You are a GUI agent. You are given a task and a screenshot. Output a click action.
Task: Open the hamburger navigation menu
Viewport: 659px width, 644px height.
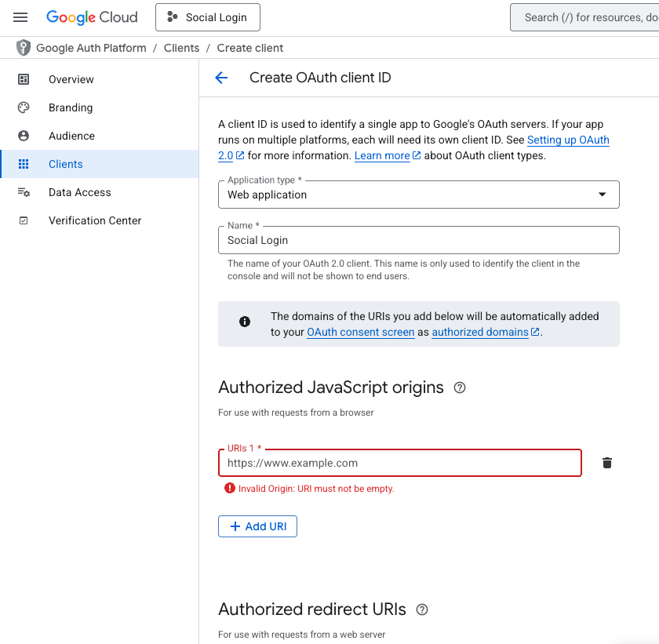pos(20,17)
